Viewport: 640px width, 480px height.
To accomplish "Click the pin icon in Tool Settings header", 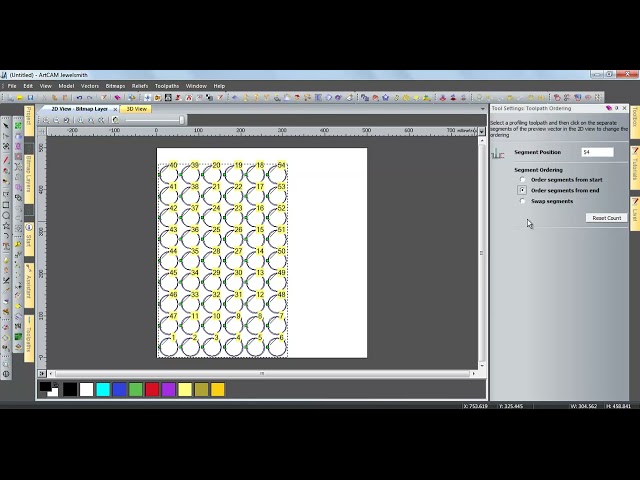I will click(616, 108).
